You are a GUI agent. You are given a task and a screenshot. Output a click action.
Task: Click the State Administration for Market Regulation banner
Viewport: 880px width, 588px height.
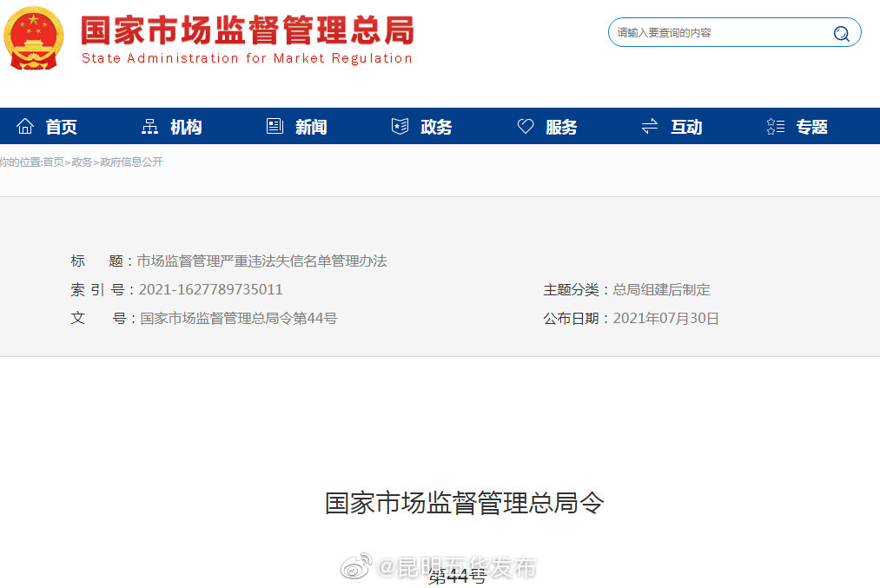coord(249,38)
